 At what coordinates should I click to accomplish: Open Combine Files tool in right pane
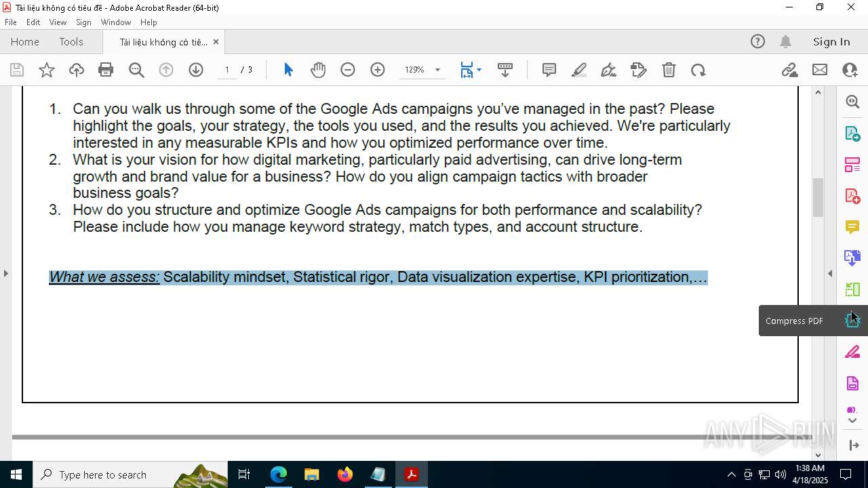852,258
